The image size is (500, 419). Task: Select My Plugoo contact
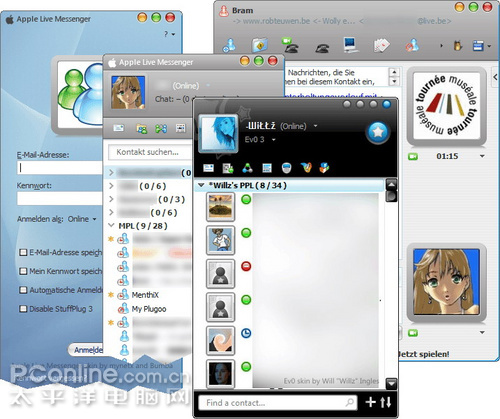(149, 309)
